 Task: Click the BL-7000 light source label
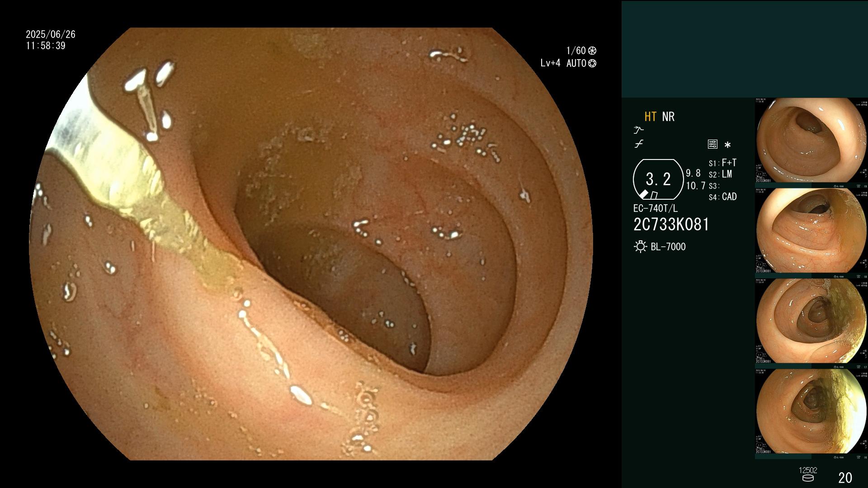[668, 247]
